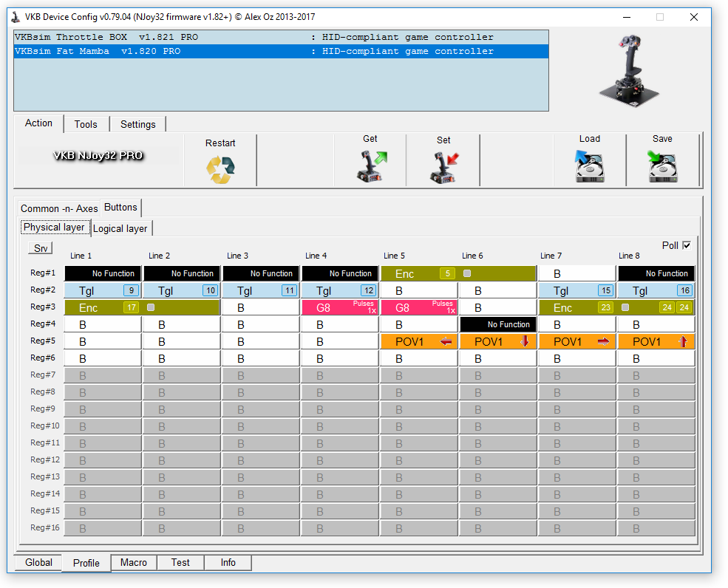
Task: Click the Restart recycle-arrows icon
Action: 220,169
